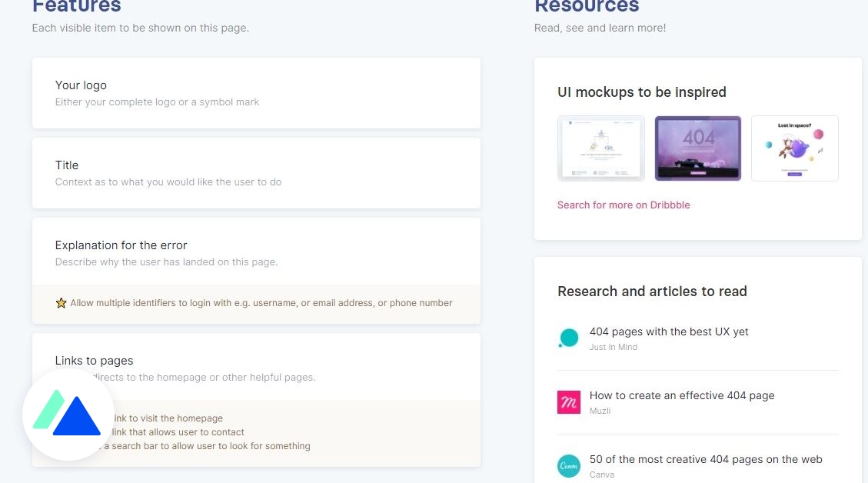Click the 'Features' section heading
The height and width of the screenshot is (483, 868).
point(76,7)
